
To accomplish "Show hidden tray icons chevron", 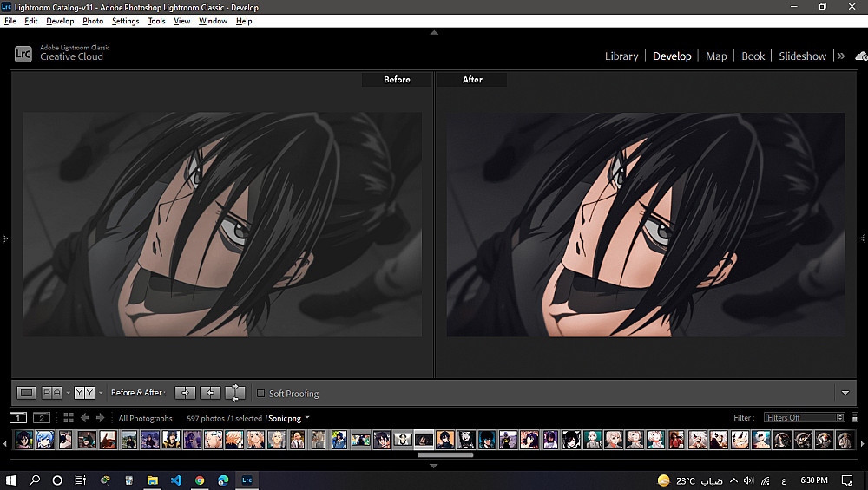I will [x=733, y=480].
